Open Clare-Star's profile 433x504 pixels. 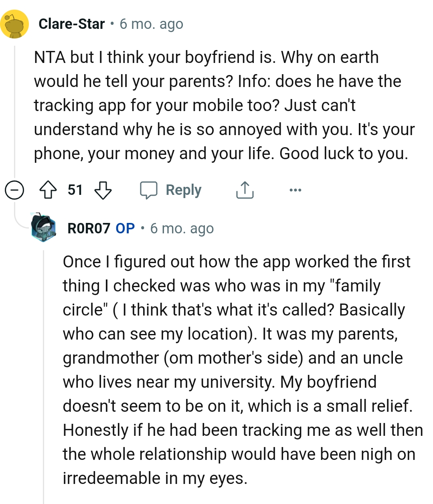coord(71,23)
